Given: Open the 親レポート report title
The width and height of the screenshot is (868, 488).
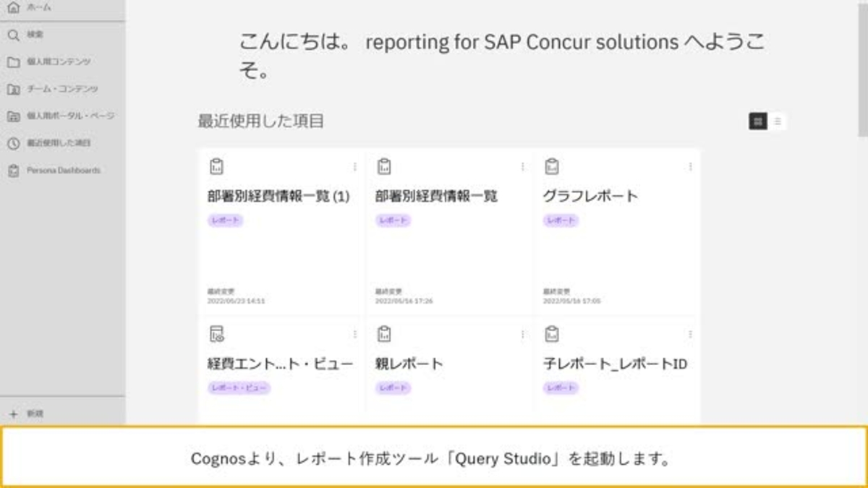Looking at the screenshot, I should [x=409, y=364].
